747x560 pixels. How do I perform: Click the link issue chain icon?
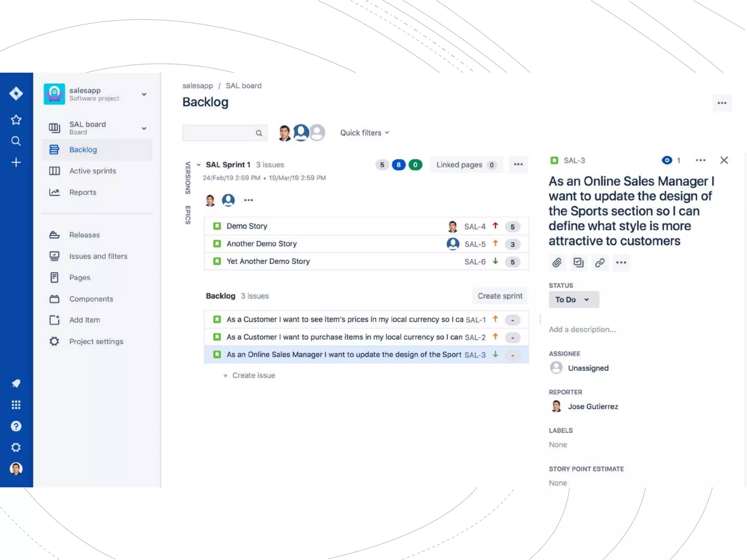tap(600, 262)
